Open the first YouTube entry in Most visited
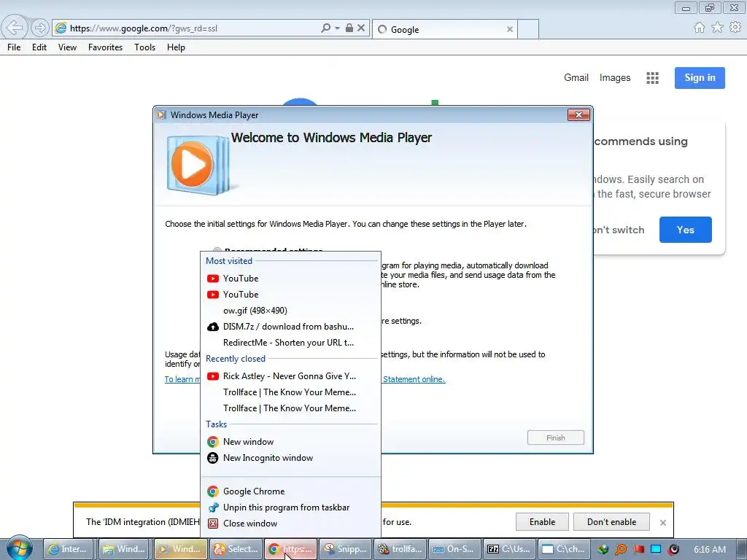 [x=290, y=278]
